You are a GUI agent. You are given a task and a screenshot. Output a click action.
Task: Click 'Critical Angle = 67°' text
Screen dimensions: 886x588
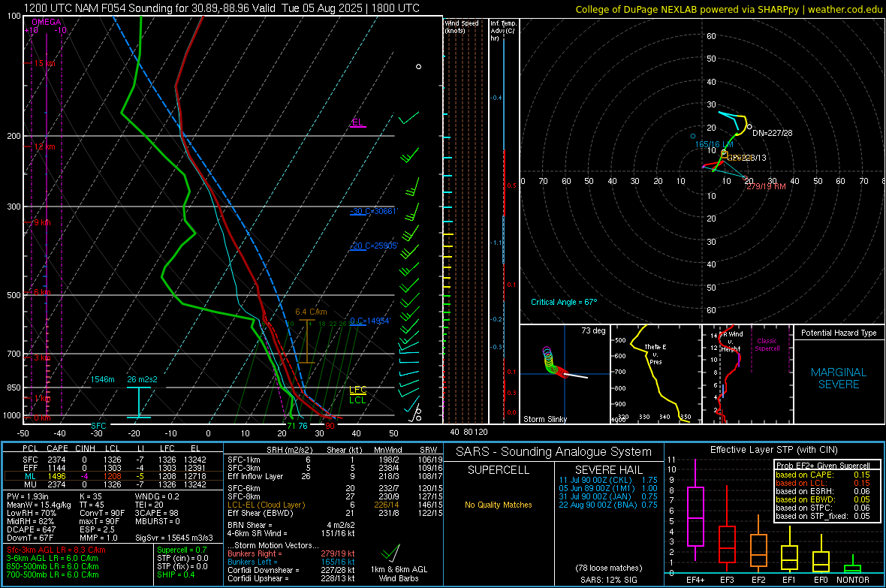click(563, 302)
